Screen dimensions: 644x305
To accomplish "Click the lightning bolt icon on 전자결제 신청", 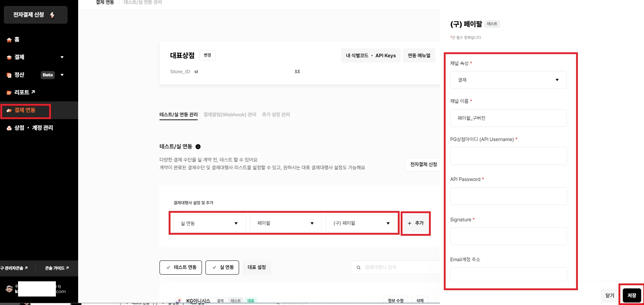I will (x=52, y=15).
